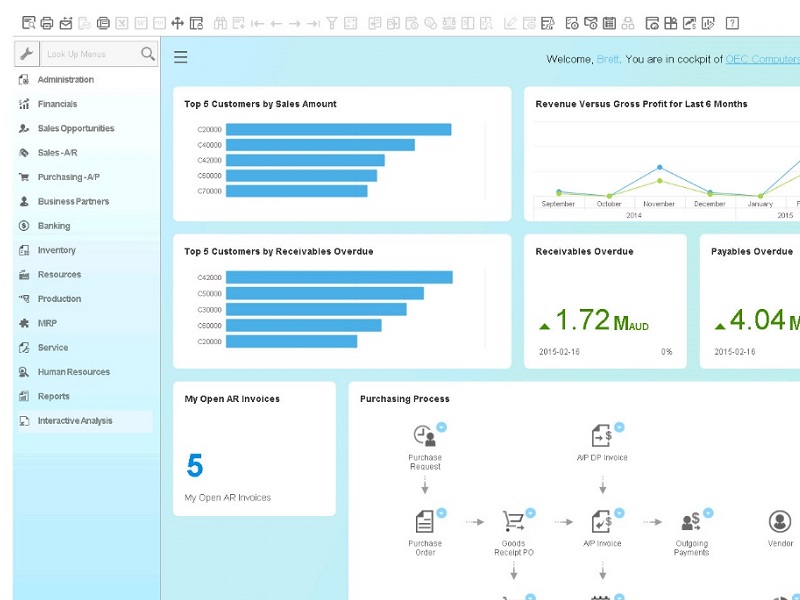Open the Purchase Order process icon
This screenshot has width=800, height=600.
pyautogui.click(x=424, y=522)
